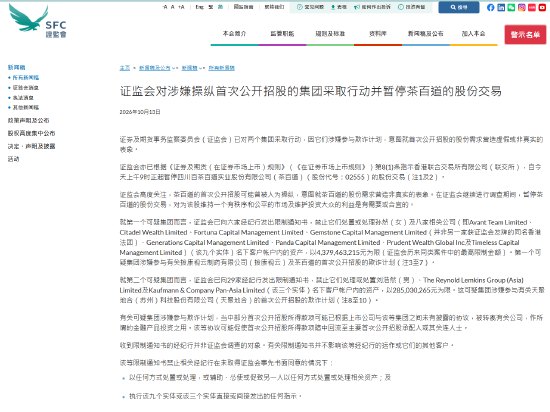Click the 新闻稿 sidebar heading
550x412 pixels.
(x=16, y=67)
